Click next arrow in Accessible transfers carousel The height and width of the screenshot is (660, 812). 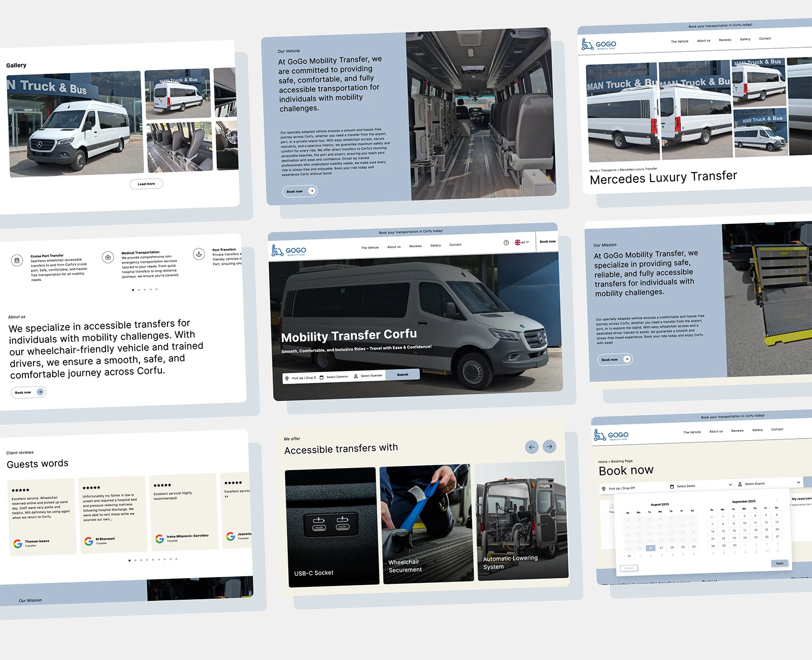click(550, 446)
